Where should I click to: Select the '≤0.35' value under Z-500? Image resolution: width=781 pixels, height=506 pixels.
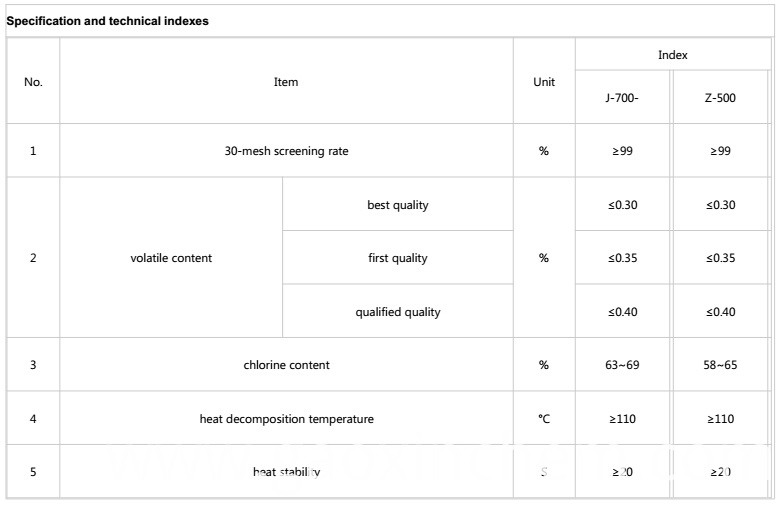[x=720, y=257]
